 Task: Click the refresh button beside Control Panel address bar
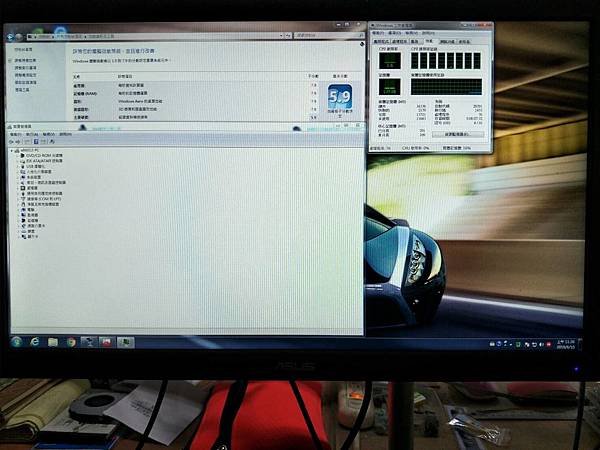[x=289, y=36]
